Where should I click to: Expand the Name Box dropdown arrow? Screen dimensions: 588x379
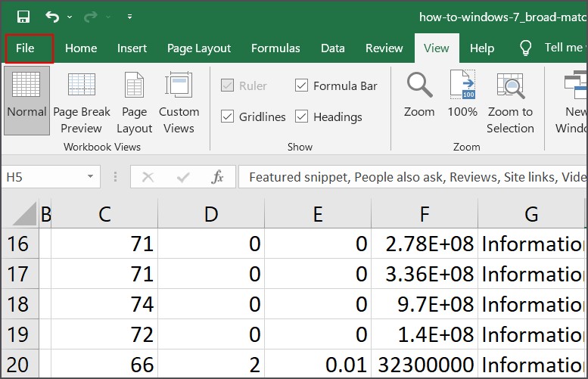[90, 177]
